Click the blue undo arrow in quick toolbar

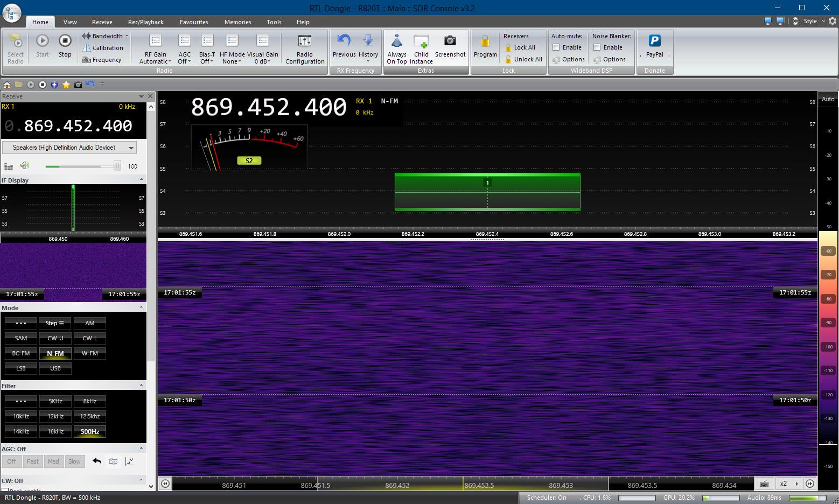[89, 85]
